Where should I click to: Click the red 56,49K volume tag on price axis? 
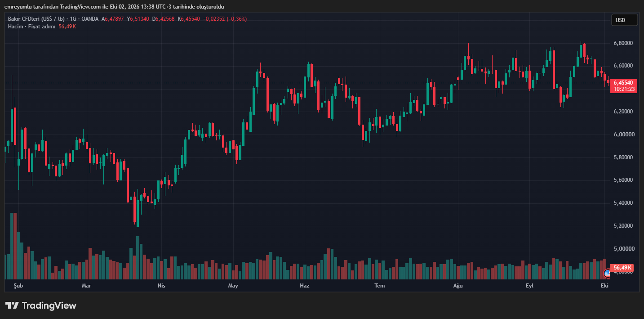click(x=622, y=267)
